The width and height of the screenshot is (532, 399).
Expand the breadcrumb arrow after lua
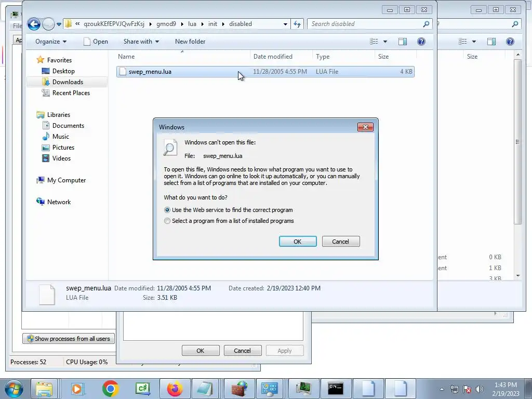[x=202, y=24]
